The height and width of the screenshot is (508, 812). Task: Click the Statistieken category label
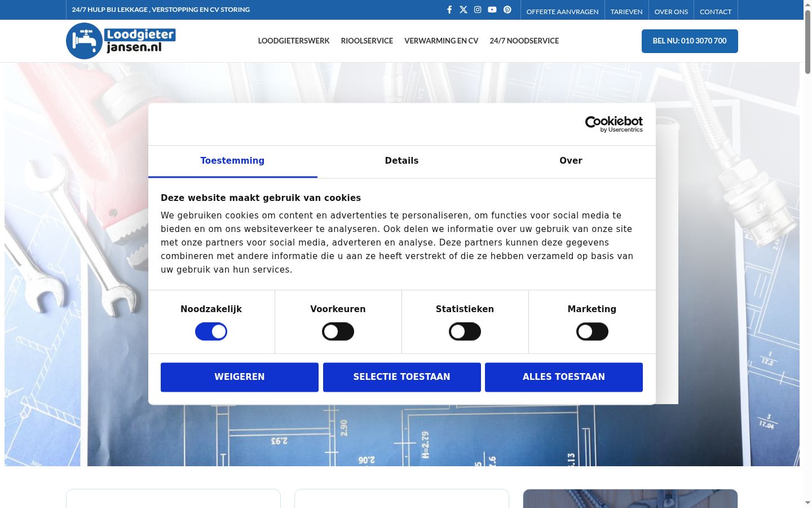(465, 309)
